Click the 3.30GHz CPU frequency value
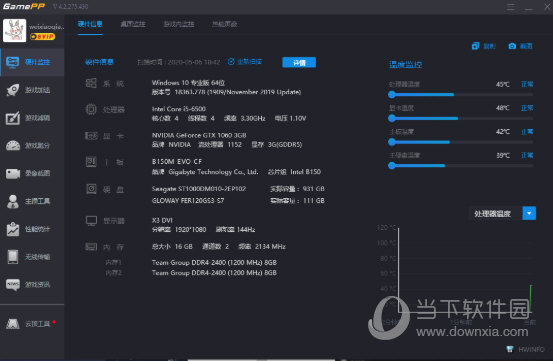Viewport: 553px width, 361px height. coord(253,118)
